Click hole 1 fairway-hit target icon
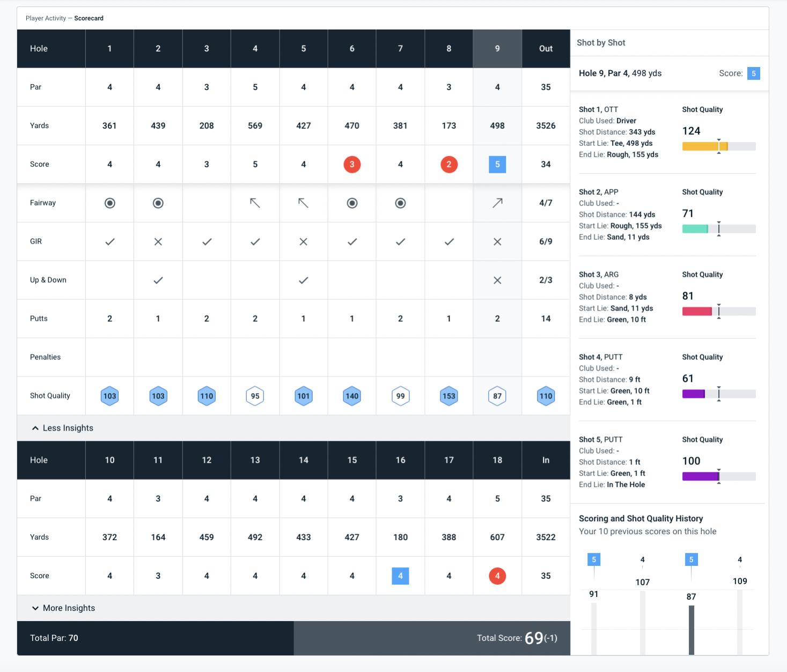The image size is (787, 672). tap(109, 203)
